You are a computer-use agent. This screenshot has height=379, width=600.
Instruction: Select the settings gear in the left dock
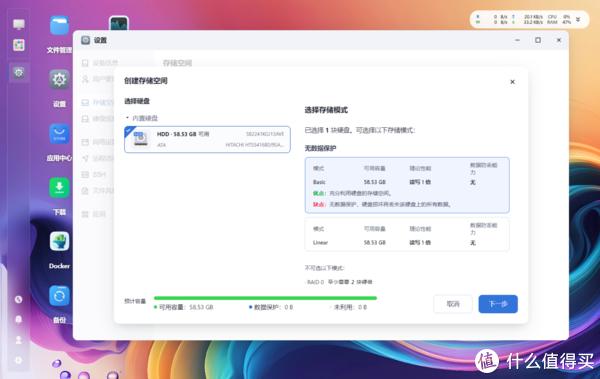coord(19,72)
